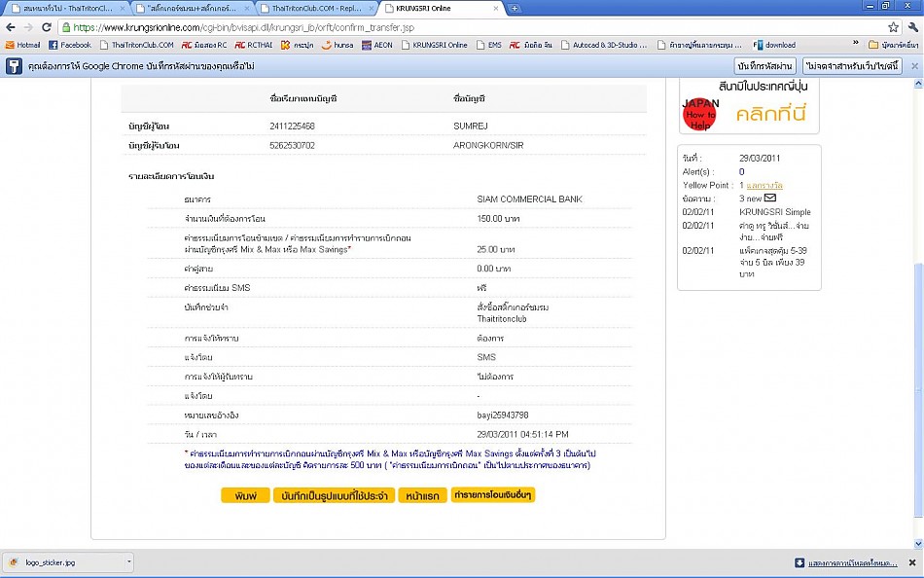Viewport: 924px width, 578px height.
Task: Click the KRUNGSRI Simple message entry
Action: point(775,212)
